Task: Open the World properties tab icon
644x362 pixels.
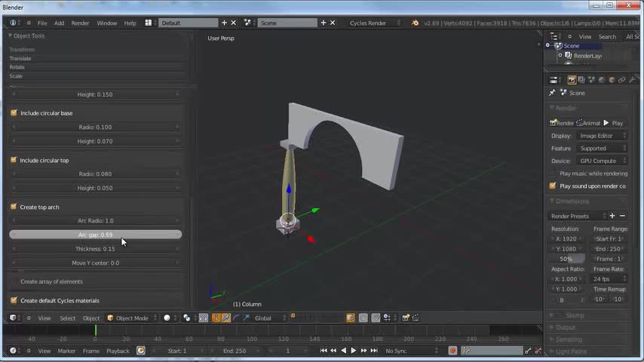Action: point(602,80)
